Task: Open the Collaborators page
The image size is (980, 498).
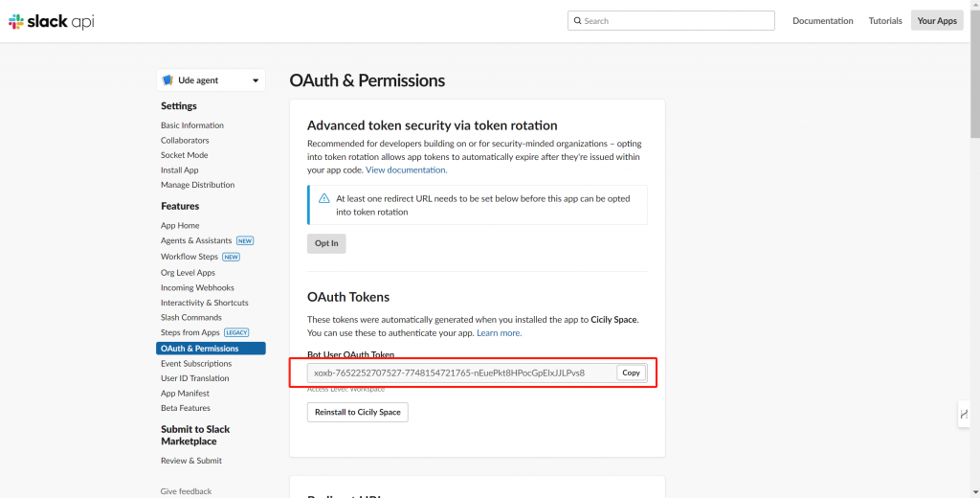Action: pos(185,140)
